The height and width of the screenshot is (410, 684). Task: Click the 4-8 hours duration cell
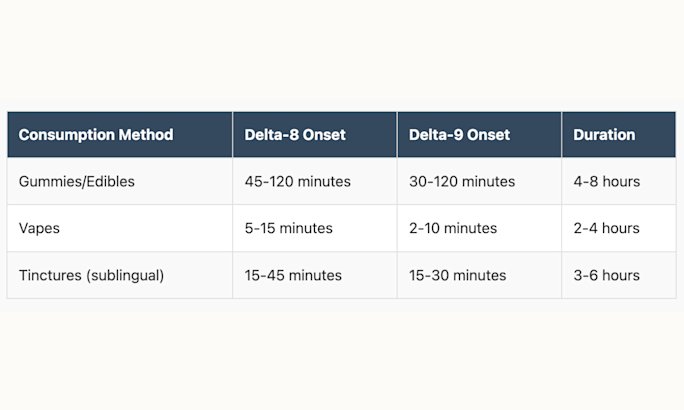point(607,182)
